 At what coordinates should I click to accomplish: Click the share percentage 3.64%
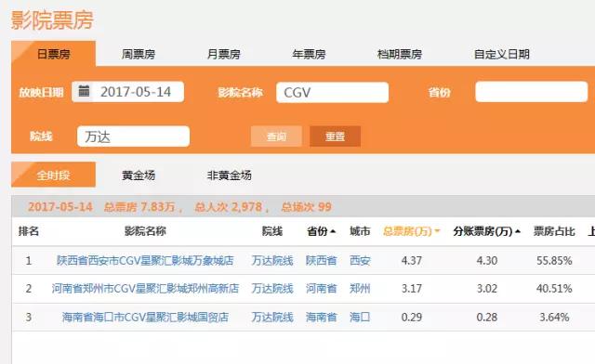(554, 318)
